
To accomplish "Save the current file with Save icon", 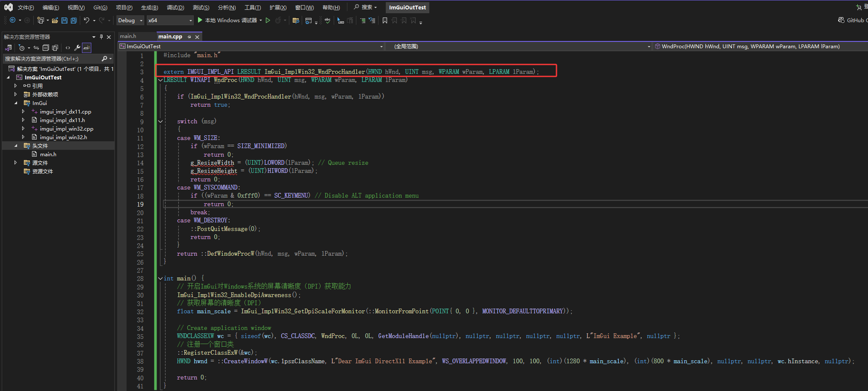I will (x=64, y=20).
